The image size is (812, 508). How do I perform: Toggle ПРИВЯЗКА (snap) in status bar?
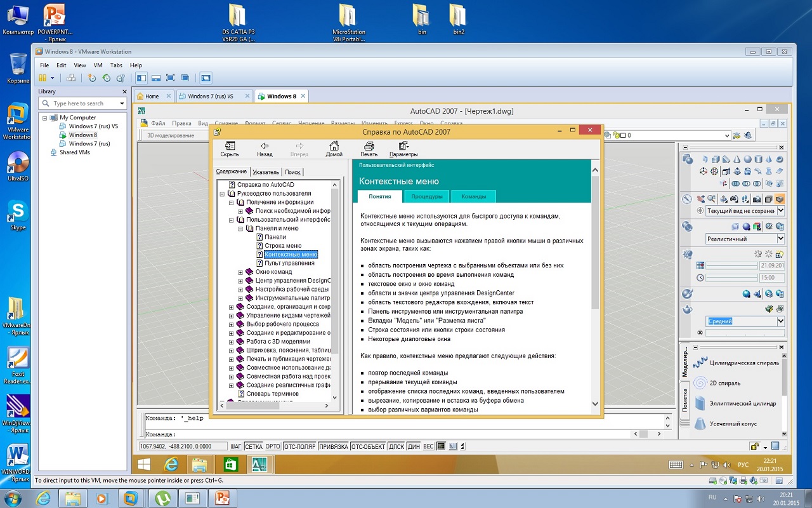pos(333,446)
